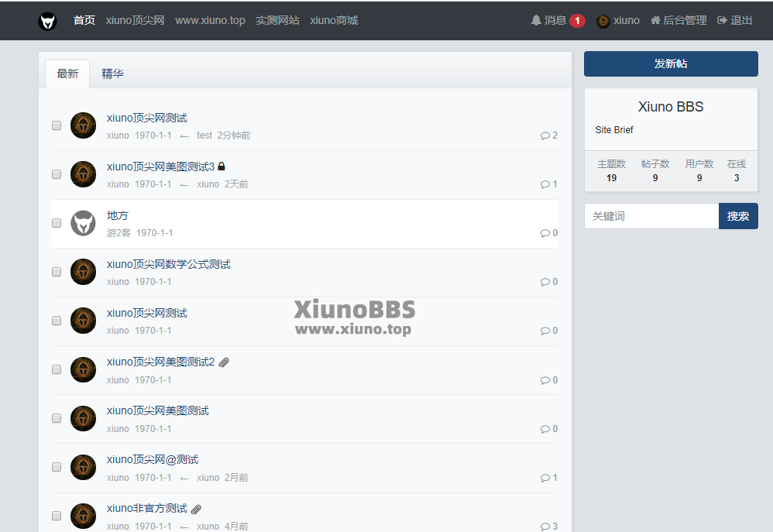Select checkbox for xiuno顶尖网美图测试
Image resolution: width=773 pixels, height=532 pixels.
[x=57, y=418]
